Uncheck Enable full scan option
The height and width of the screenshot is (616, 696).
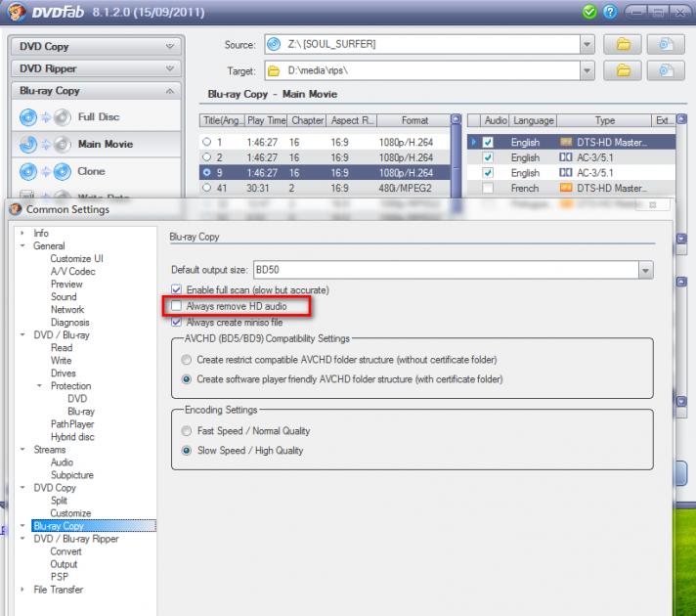click(x=177, y=289)
